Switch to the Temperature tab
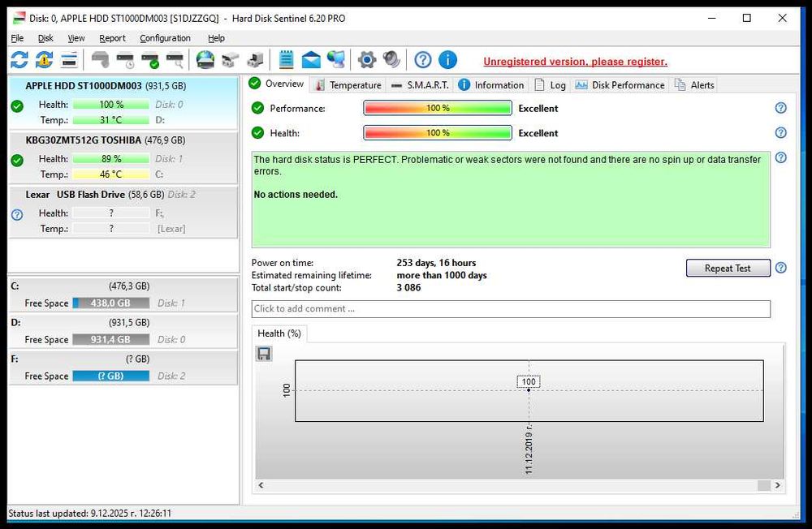This screenshot has height=529, width=812. point(348,85)
